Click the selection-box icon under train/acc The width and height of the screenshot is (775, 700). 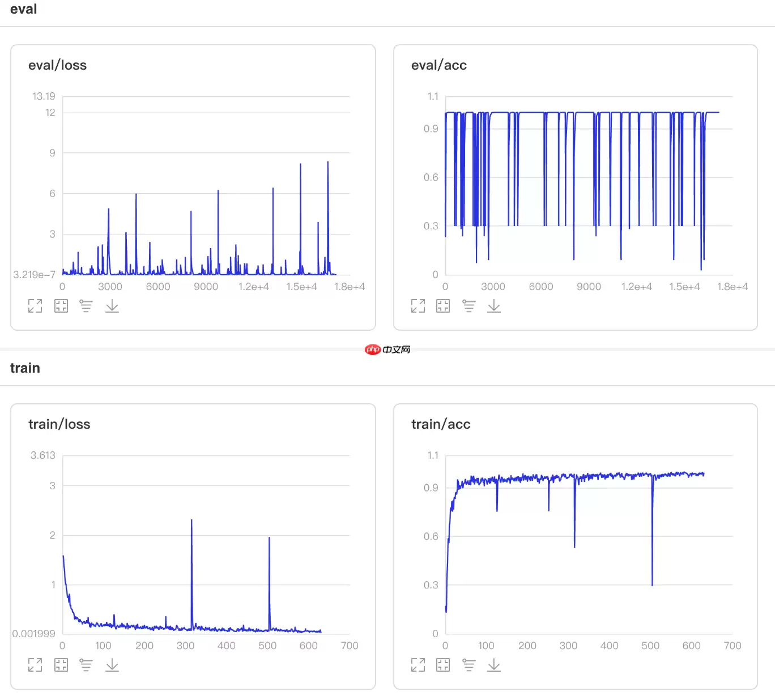443,665
